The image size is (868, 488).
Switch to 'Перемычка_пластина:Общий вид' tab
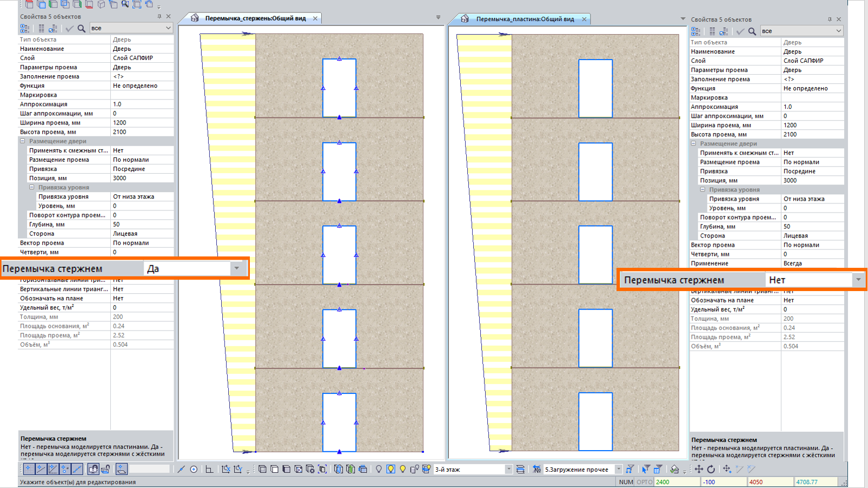[525, 19]
